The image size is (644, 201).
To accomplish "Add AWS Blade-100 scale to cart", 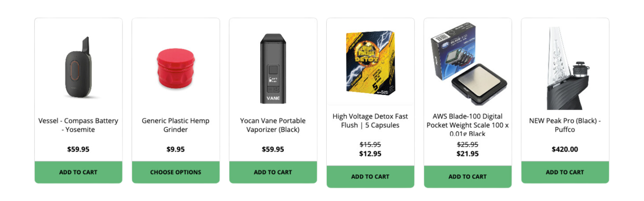I will (467, 177).
